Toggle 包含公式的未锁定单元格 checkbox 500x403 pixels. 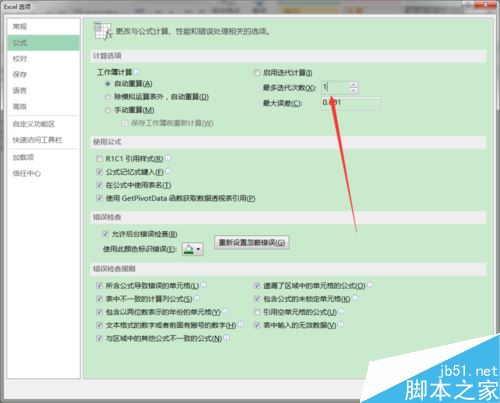click(257, 299)
